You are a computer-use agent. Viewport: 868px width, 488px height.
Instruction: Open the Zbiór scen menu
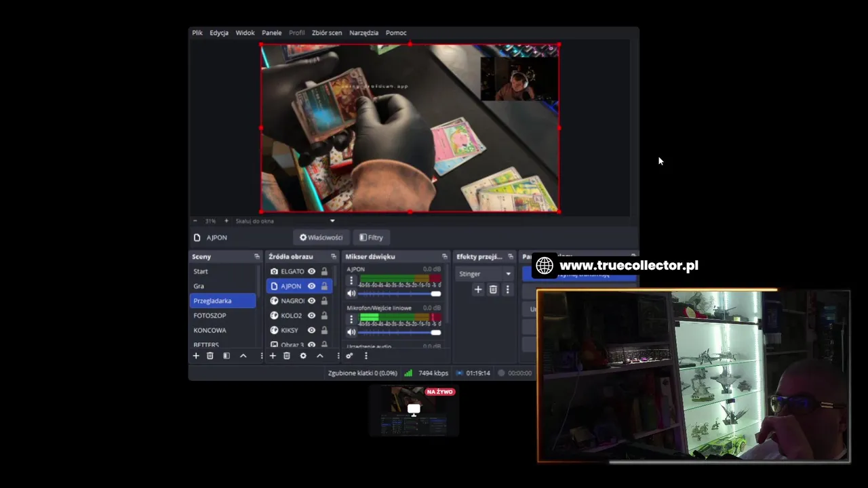pyautogui.click(x=327, y=33)
